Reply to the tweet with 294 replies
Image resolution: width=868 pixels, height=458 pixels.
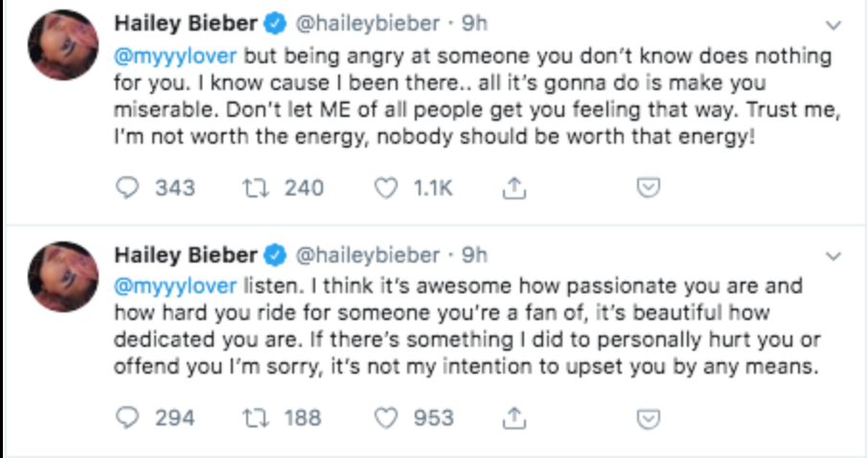coord(127,418)
